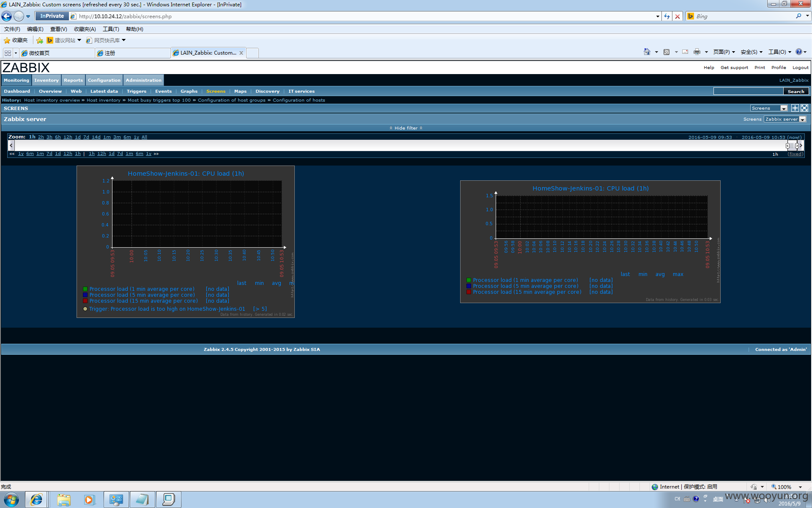Click the Zabbix search input field

point(748,91)
